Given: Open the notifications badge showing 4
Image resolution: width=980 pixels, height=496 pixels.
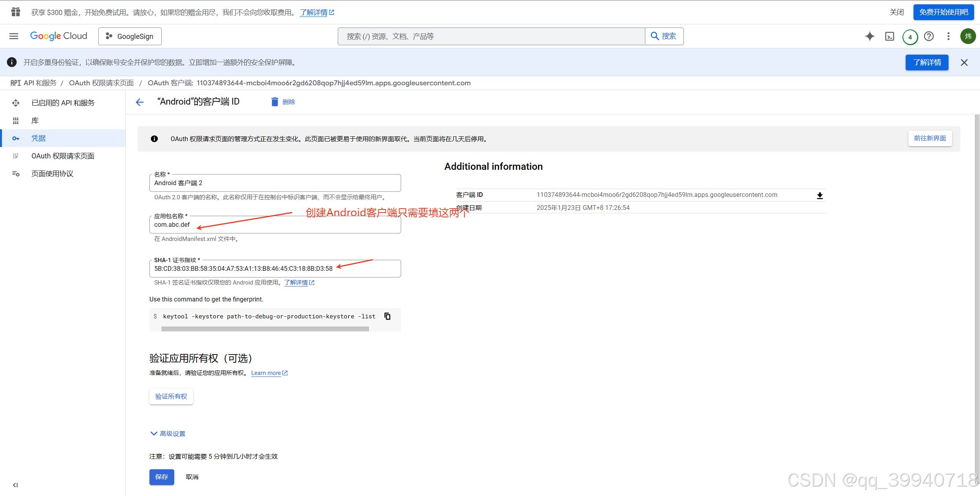Looking at the screenshot, I should (x=910, y=37).
